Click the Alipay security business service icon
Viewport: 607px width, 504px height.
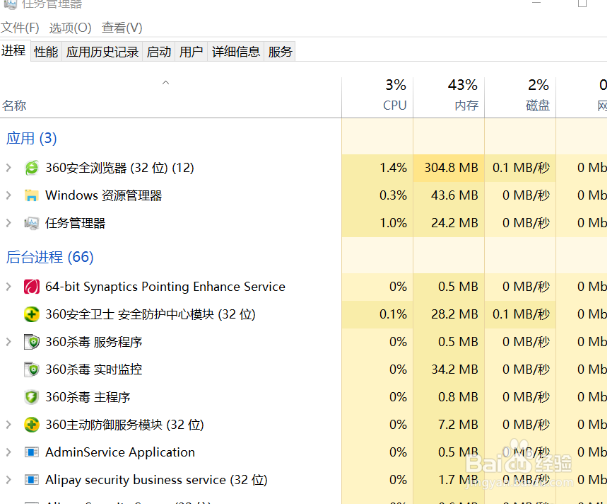point(32,480)
